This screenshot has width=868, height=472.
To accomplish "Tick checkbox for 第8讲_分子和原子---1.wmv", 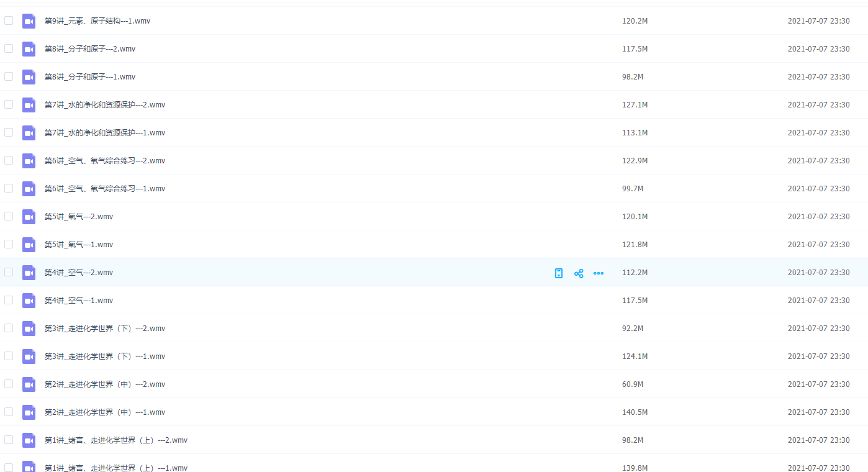I will tap(9, 76).
